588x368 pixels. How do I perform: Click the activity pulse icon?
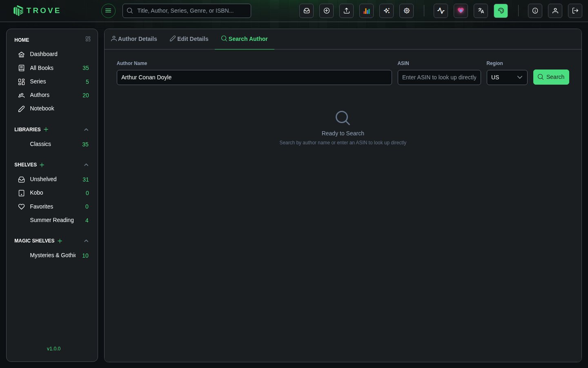(x=441, y=11)
